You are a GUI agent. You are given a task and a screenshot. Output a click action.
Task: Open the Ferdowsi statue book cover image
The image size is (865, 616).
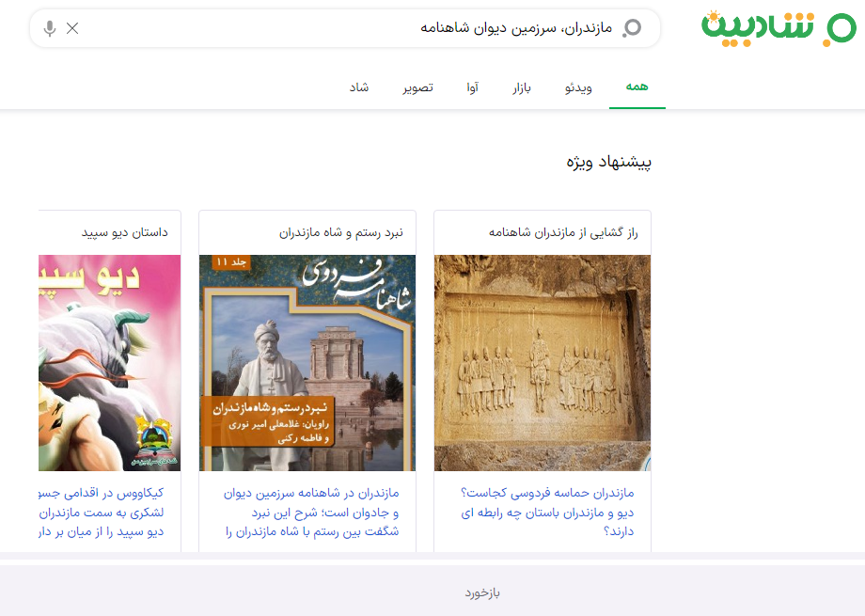pos(307,362)
